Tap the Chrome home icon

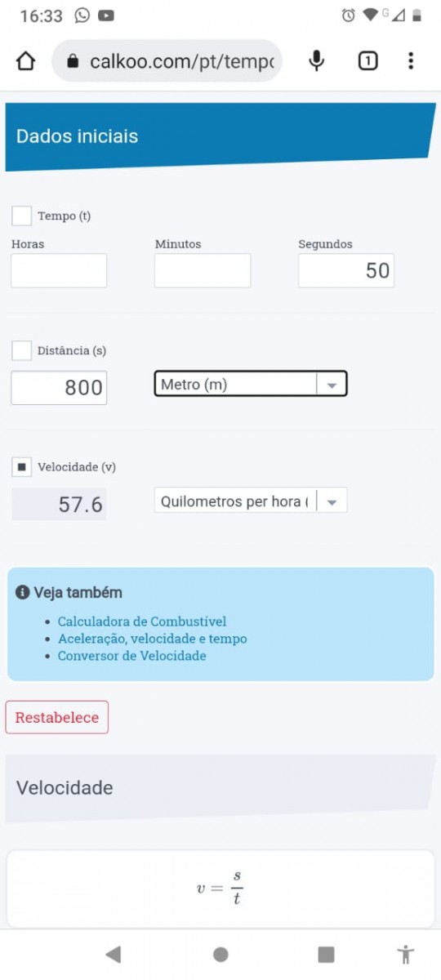pyautogui.click(x=25, y=61)
